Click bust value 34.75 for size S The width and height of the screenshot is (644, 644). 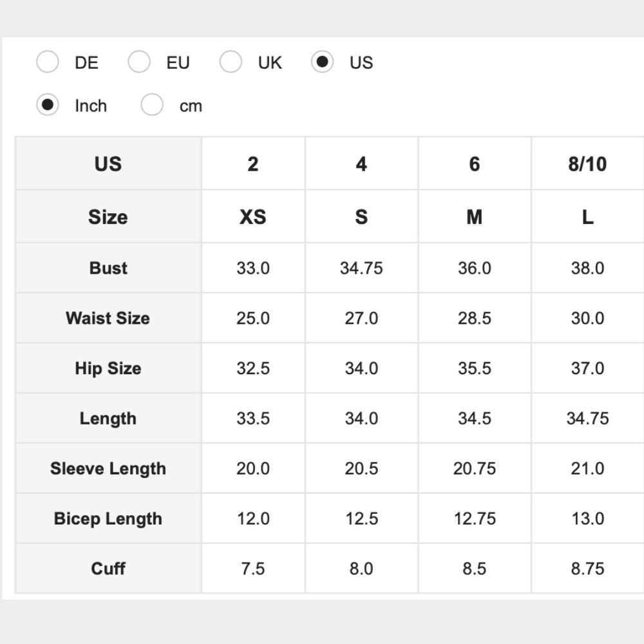tap(361, 268)
